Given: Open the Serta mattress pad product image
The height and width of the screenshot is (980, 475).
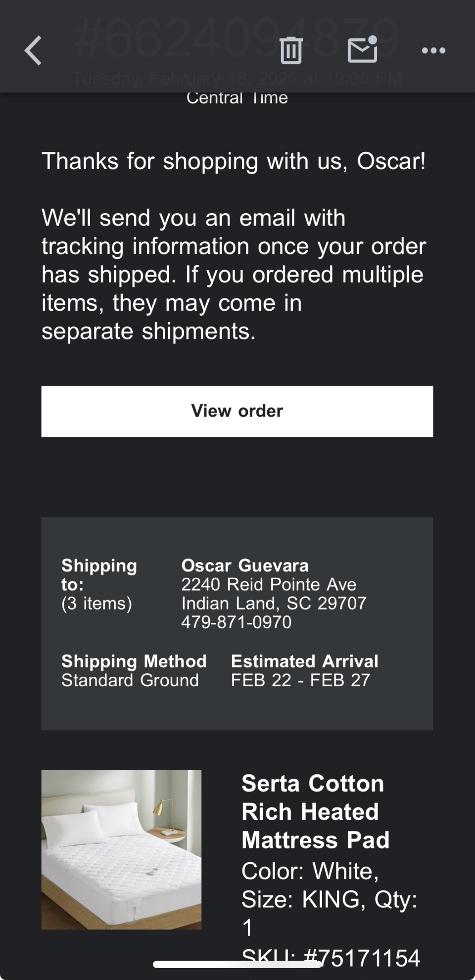Looking at the screenshot, I should [121, 849].
